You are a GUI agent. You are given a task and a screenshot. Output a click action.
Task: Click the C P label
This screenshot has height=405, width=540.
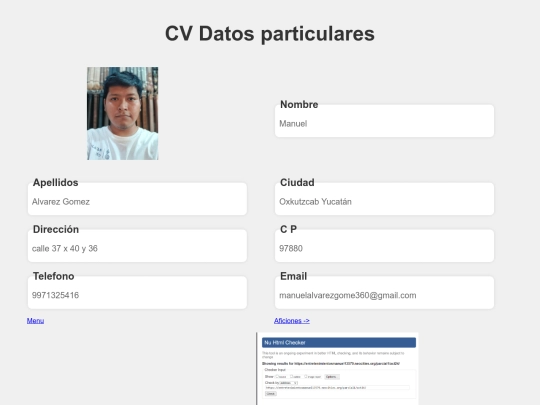pos(288,229)
